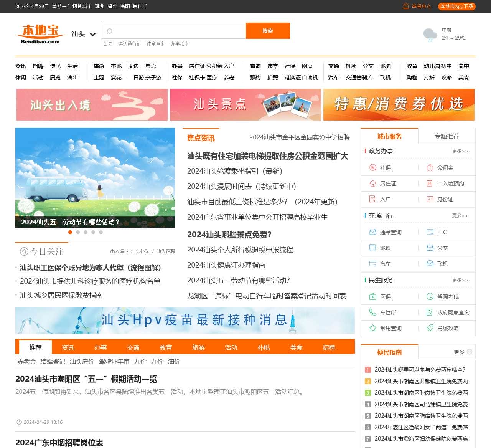The height and width of the screenshot is (448, 491).
Task: Select the 旅游 tab in the orange bar
Action: 198,347
